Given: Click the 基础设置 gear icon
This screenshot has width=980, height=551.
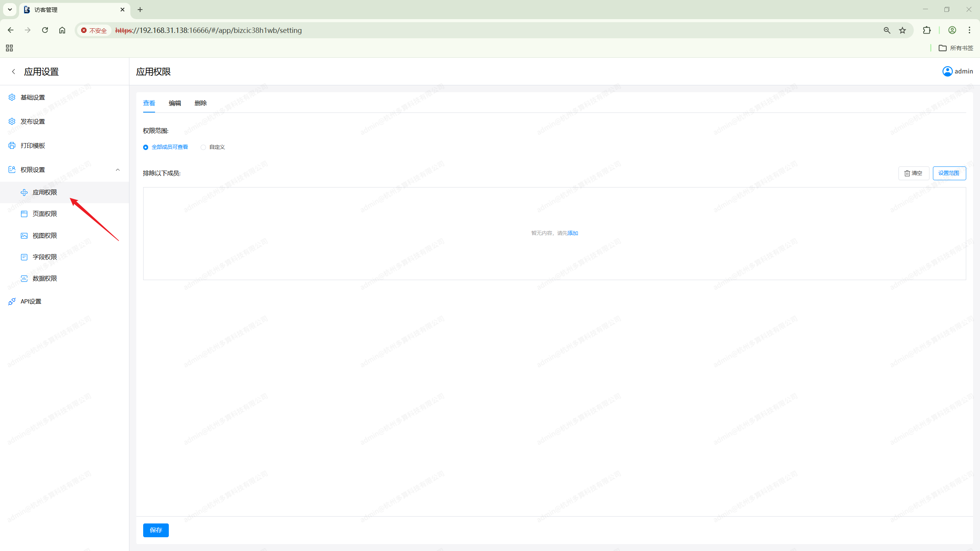Looking at the screenshot, I should (12, 97).
